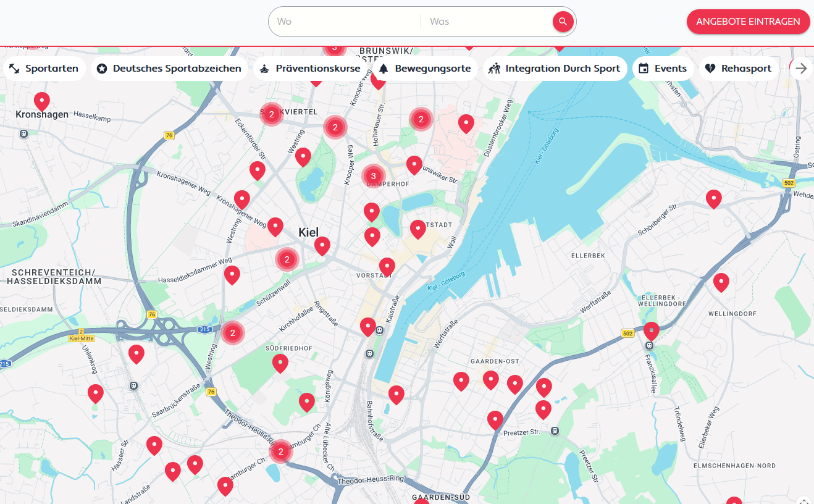The image size is (814, 504).
Task: Click the Angebote Eintragen button
Action: [748, 22]
